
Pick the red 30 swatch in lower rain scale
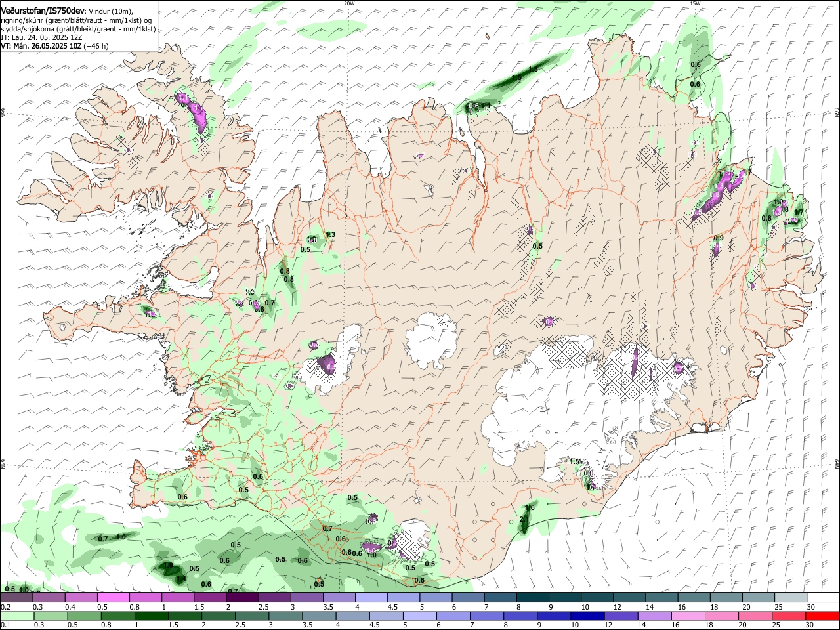(822, 616)
